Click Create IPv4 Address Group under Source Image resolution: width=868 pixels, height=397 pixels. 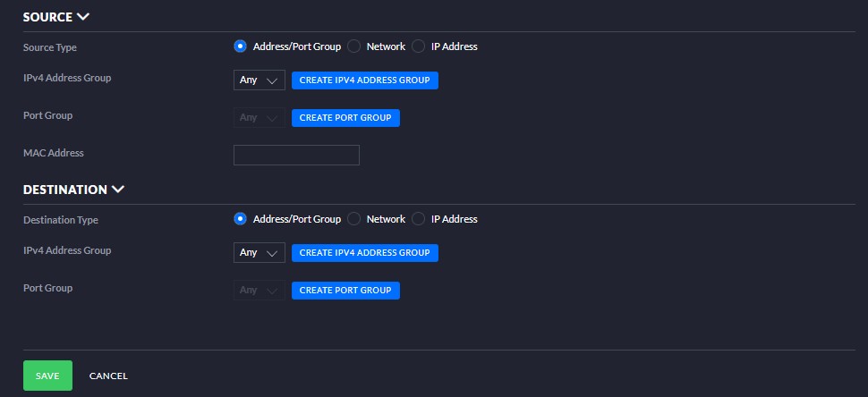pos(365,80)
